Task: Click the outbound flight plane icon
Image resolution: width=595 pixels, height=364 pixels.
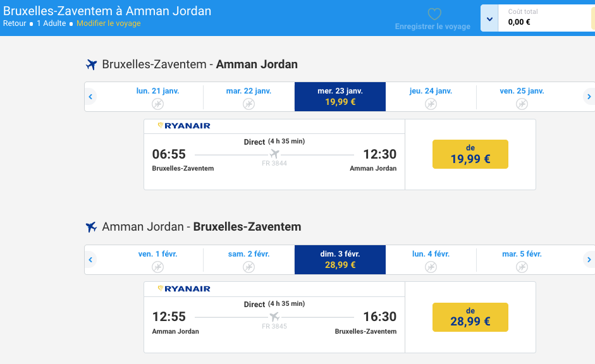Action: pos(91,64)
